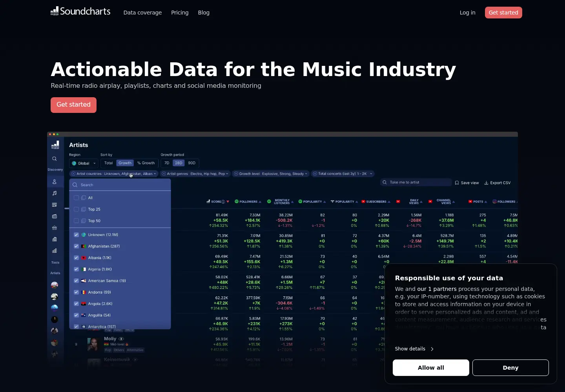Open the Playlists sidebar icon
This screenshot has width=565, height=392.
55,205
